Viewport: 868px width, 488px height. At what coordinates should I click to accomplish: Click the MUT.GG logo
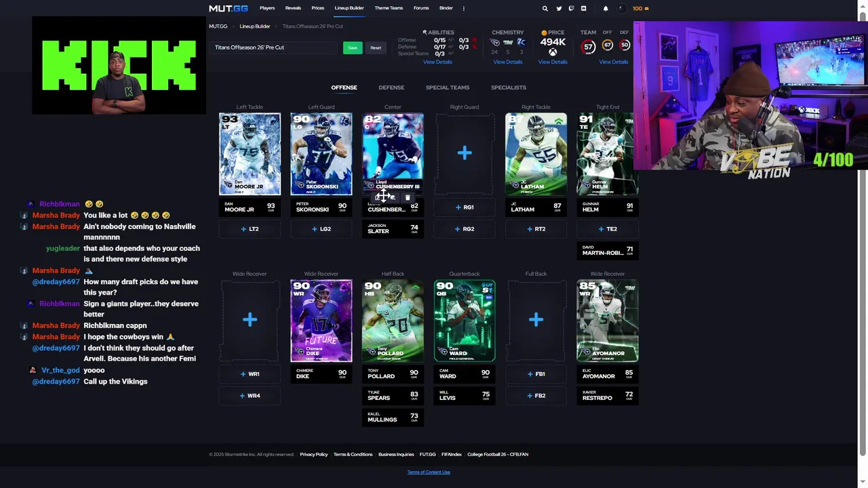pos(228,8)
